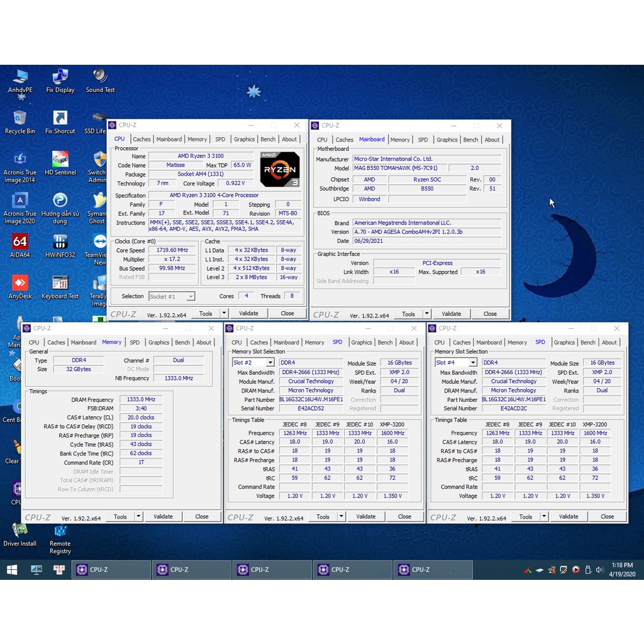Open the SSD Life desktop icon
Screen dimensions: 644x644
coord(96,123)
